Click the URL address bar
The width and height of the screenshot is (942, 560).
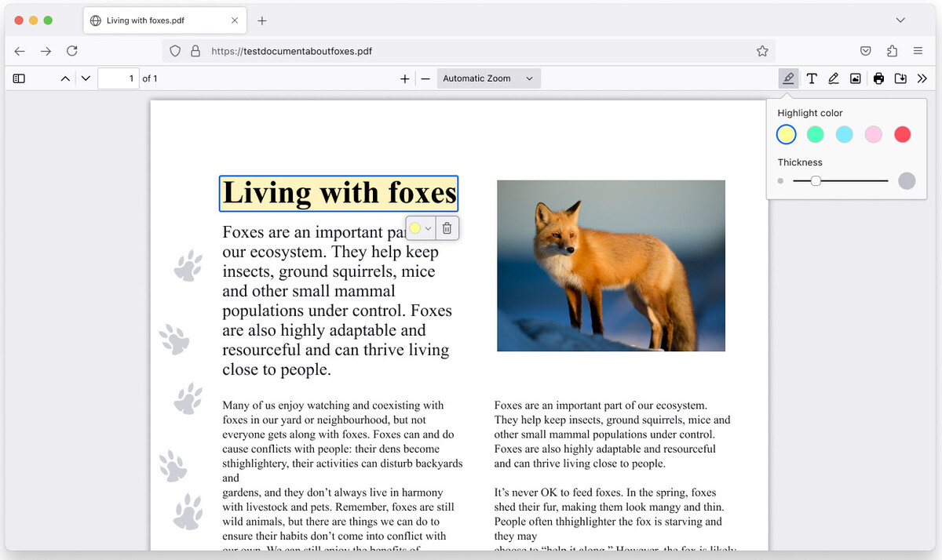point(469,51)
